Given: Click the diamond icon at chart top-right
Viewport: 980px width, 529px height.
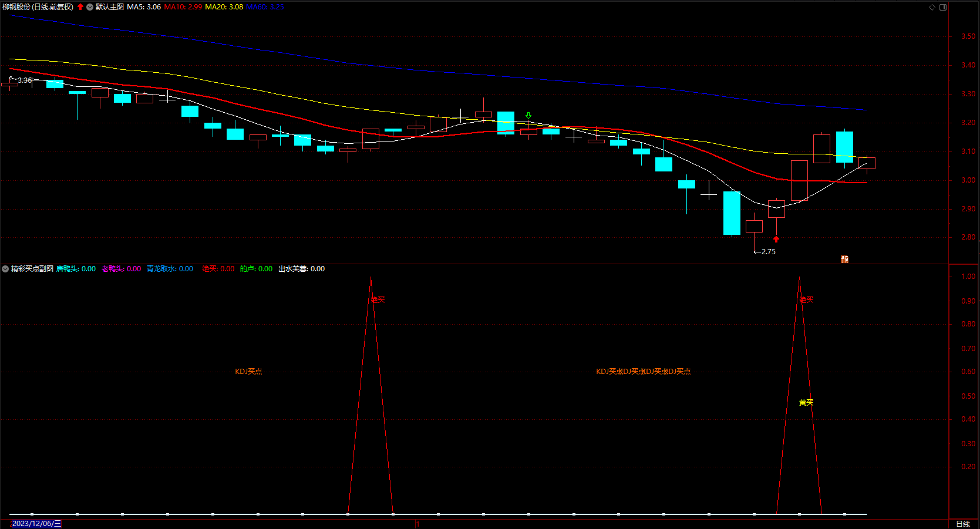Looking at the screenshot, I should (x=932, y=7).
